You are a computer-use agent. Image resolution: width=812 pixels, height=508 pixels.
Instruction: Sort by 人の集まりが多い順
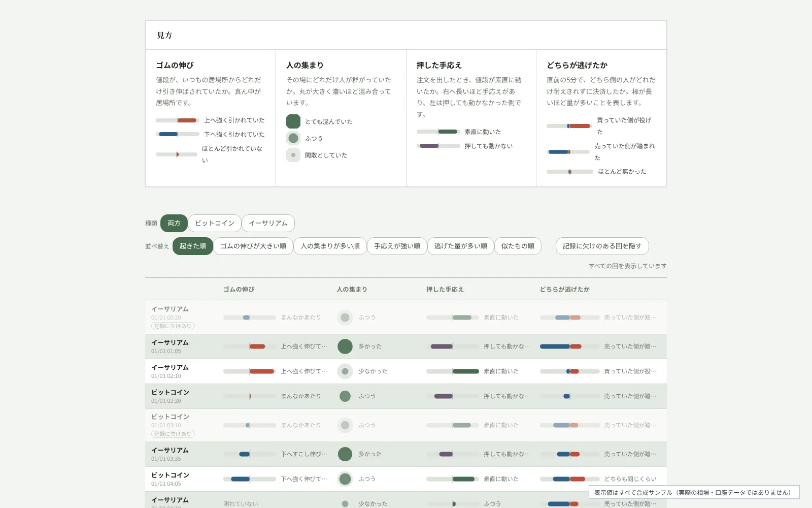(x=330, y=246)
